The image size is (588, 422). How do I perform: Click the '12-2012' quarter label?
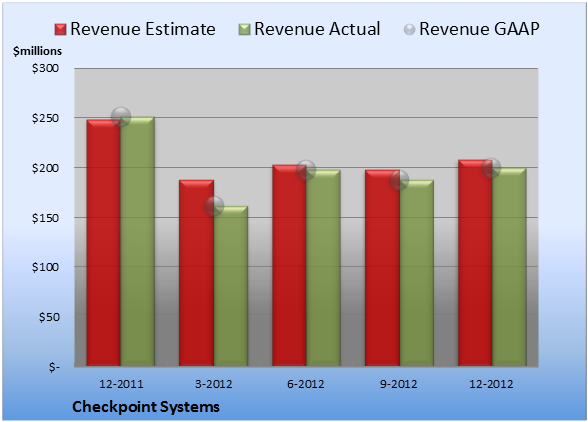click(x=491, y=384)
